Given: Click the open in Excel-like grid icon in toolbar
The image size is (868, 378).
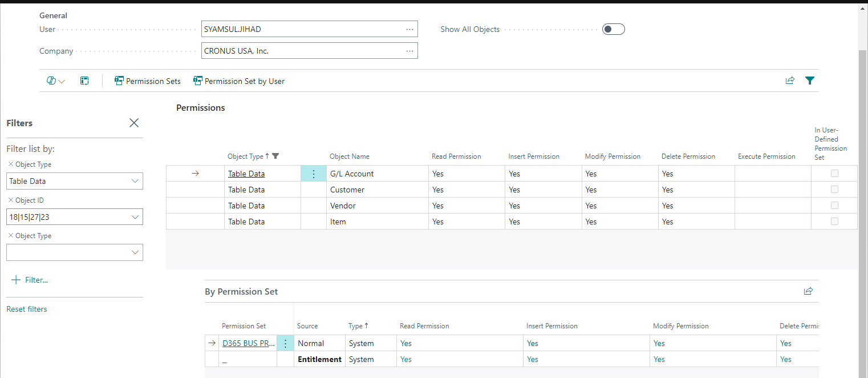Looking at the screenshot, I should coord(84,81).
